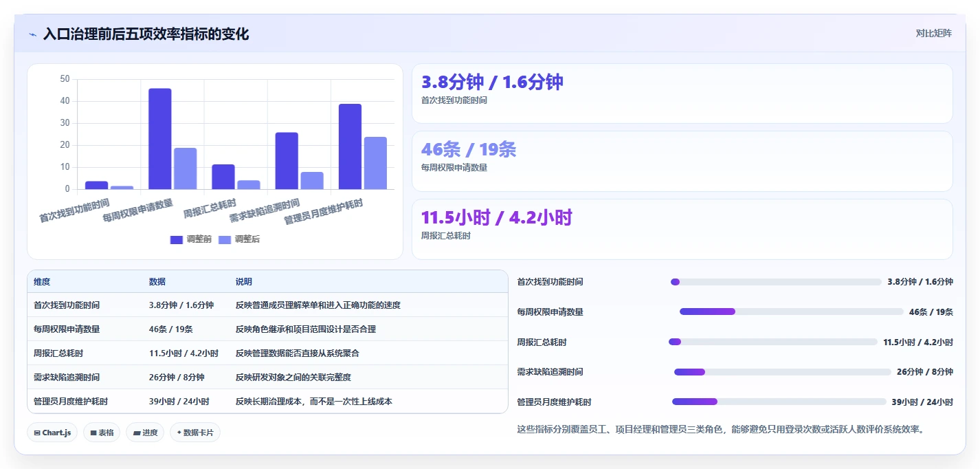Click the 首次找到功能时间 progress bar
980x469 pixels.
click(776, 282)
